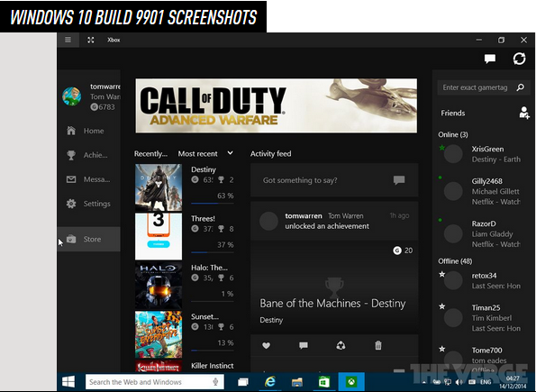
Task: Open tomwarren name in activity feed
Action: click(x=304, y=216)
